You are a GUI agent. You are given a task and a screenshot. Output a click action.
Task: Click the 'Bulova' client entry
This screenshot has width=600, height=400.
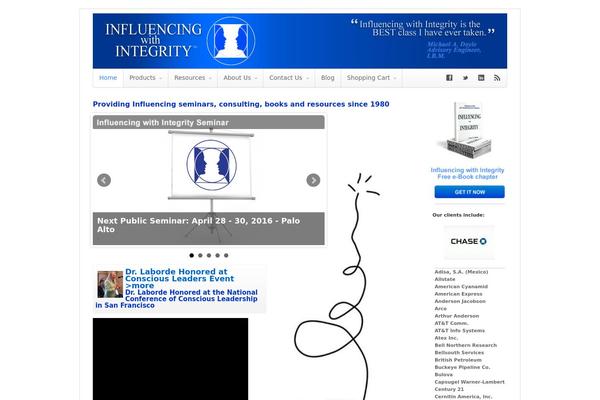[x=443, y=375]
